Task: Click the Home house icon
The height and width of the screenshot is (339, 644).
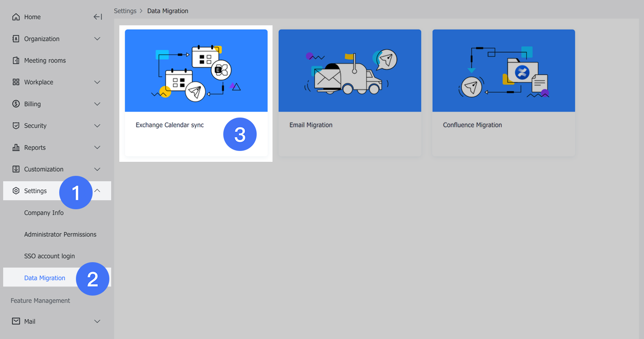Action: point(16,17)
